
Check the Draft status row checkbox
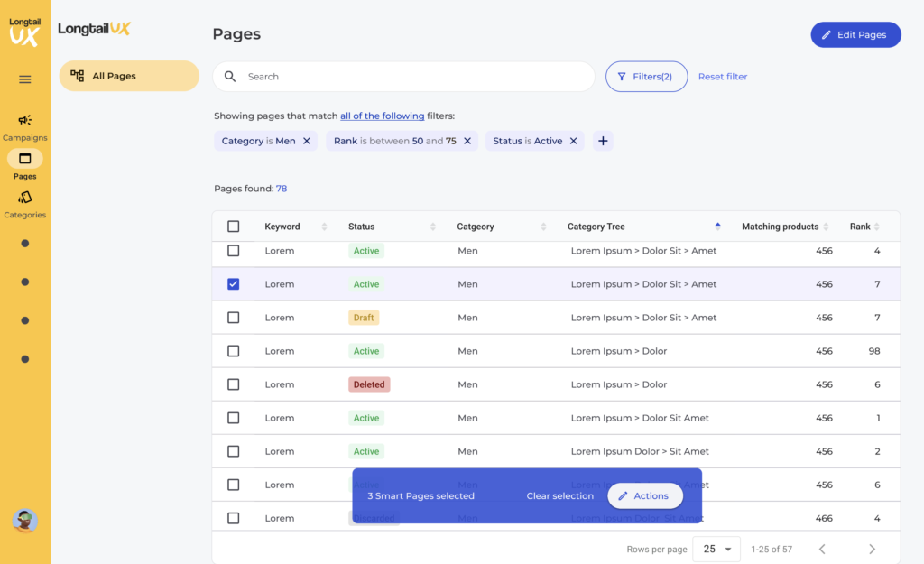234,318
